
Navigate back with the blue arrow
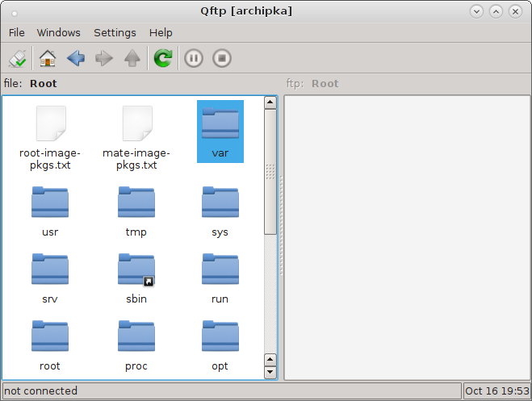[x=76, y=58]
